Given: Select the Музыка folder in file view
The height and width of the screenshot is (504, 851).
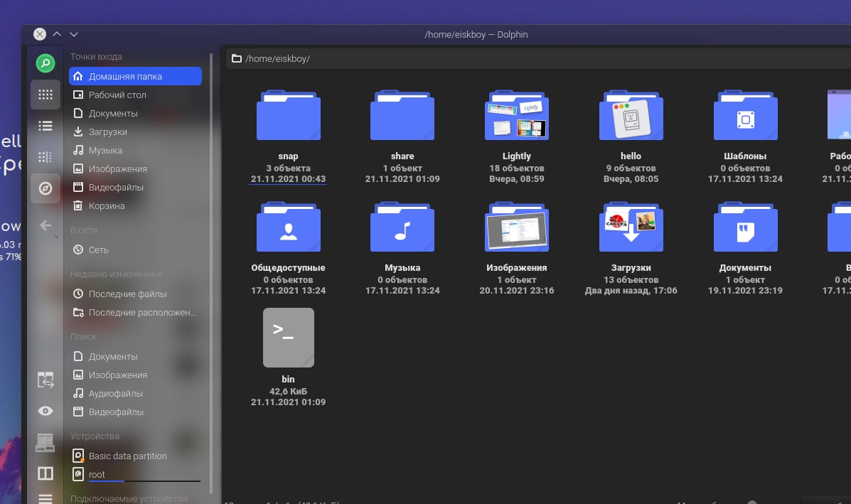Looking at the screenshot, I should (x=402, y=249).
